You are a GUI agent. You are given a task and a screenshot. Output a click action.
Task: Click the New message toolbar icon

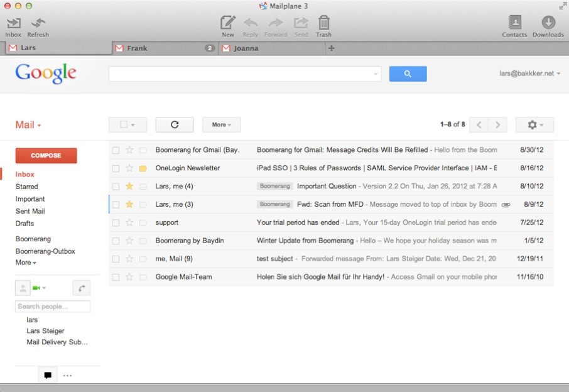click(228, 23)
